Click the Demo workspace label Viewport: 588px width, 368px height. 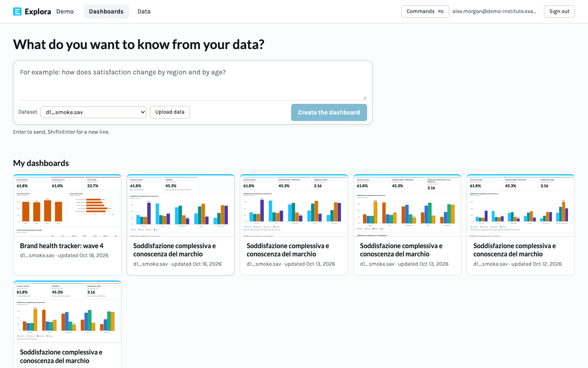(x=65, y=11)
